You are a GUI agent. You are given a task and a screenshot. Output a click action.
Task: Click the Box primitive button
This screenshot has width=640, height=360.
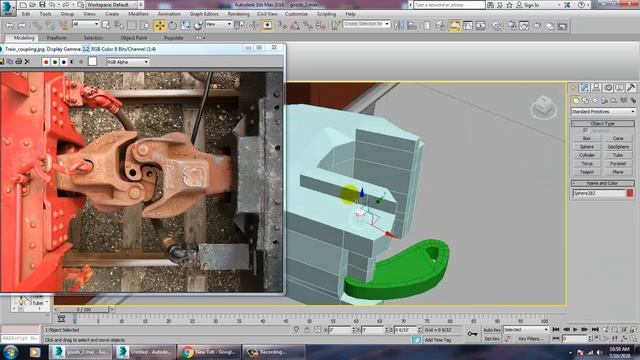point(587,138)
